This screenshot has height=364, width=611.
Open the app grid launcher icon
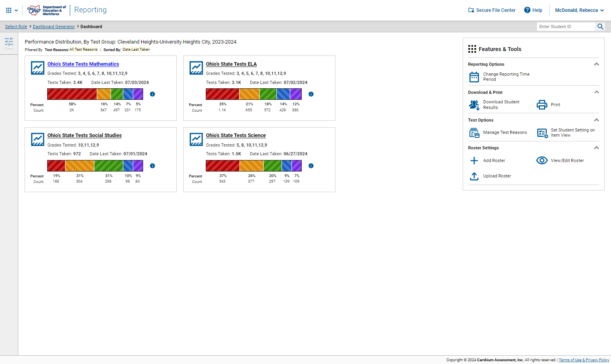point(9,10)
